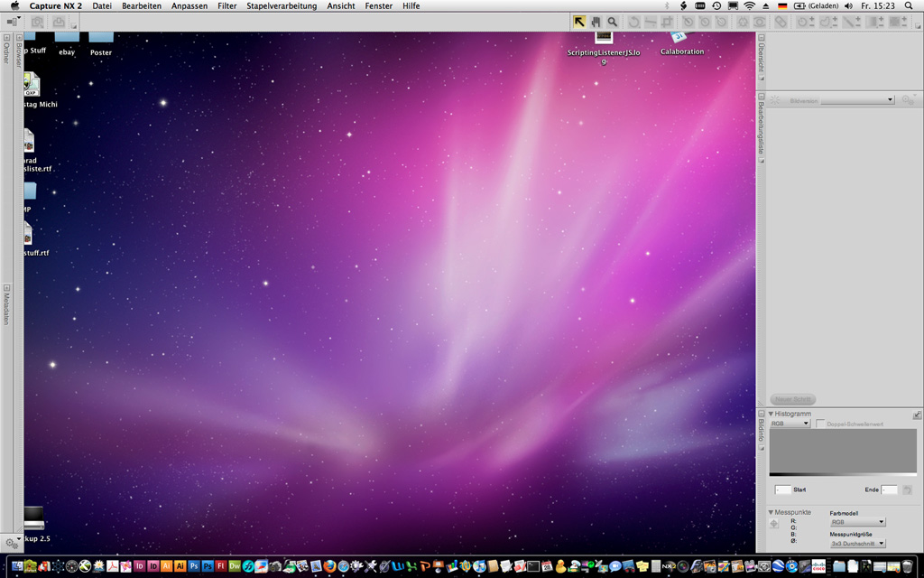Image resolution: width=924 pixels, height=578 pixels.
Task: Open the Fenster menu
Action: (379, 6)
